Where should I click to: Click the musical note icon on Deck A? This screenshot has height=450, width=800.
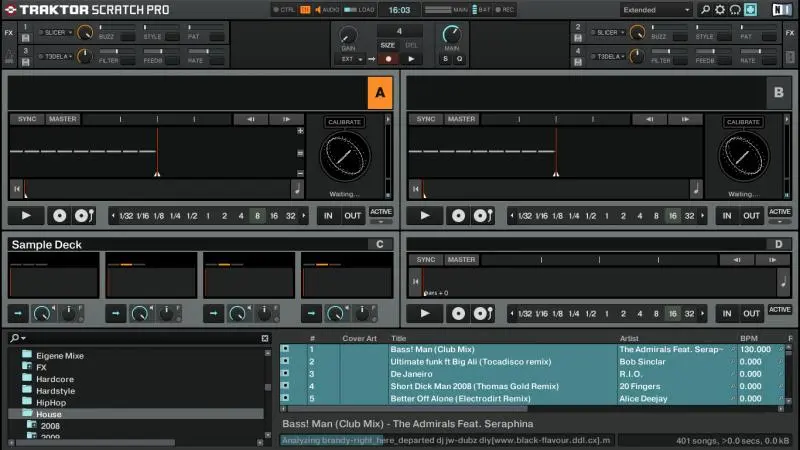pos(296,188)
